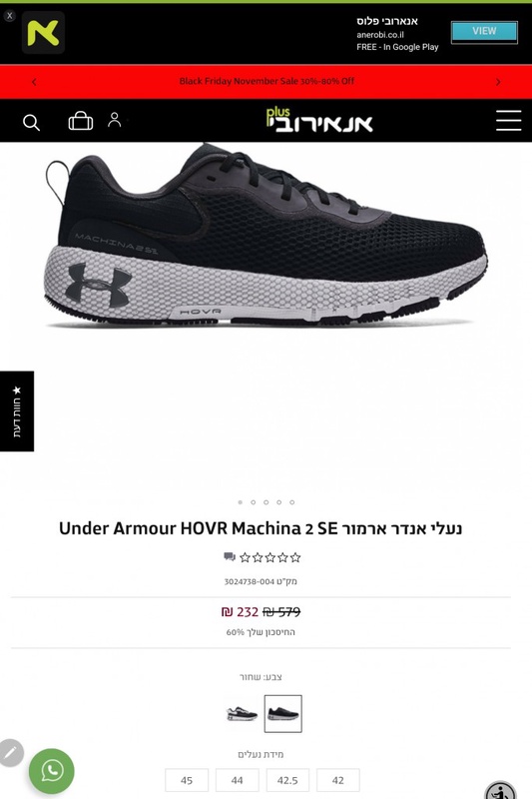Screen dimensions: 532x799
Task: Tap the green Anerobi app logo
Action: (43, 33)
